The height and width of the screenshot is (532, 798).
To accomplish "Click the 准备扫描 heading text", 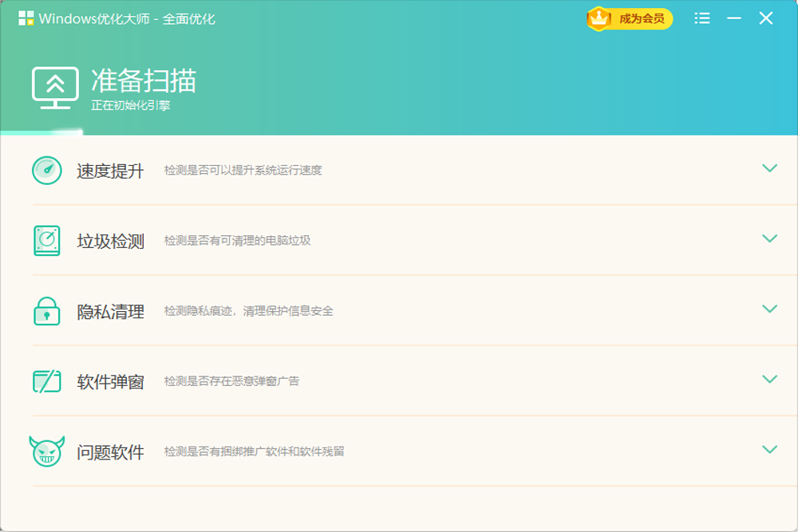I will point(144,81).
